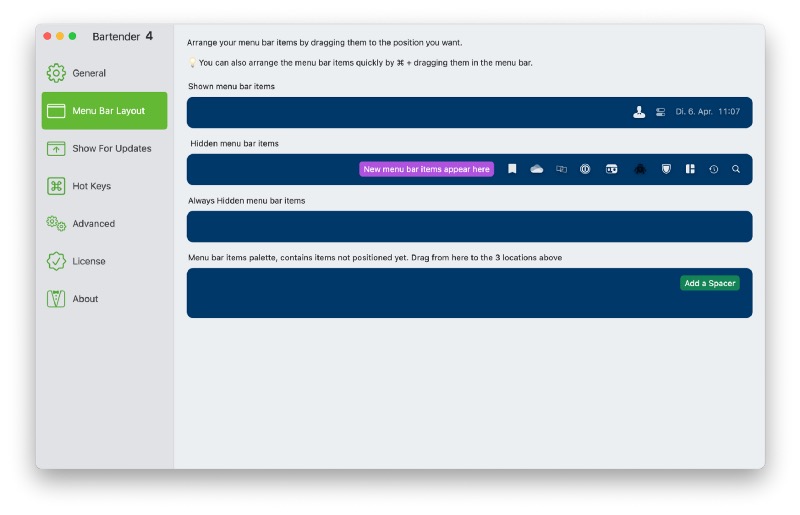Select the window layout grid icon
The width and height of the screenshot is (800, 515).
coord(690,169)
